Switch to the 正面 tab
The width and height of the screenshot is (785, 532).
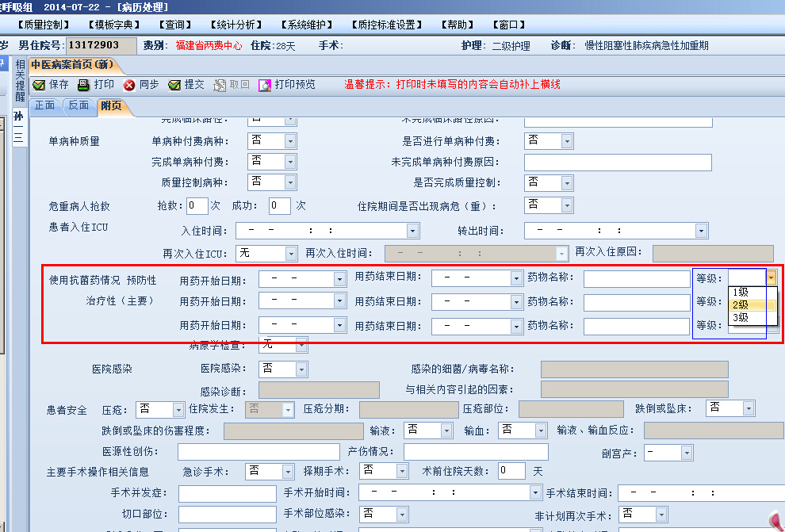pos(44,105)
